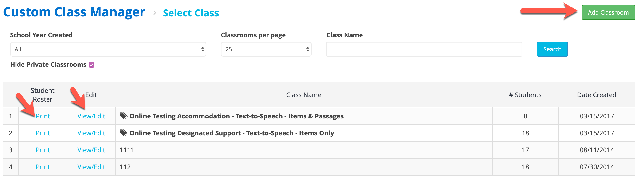The image size is (644, 176).
Task: Open View/Edit for class 1111
Action: (x=91, y=150)
